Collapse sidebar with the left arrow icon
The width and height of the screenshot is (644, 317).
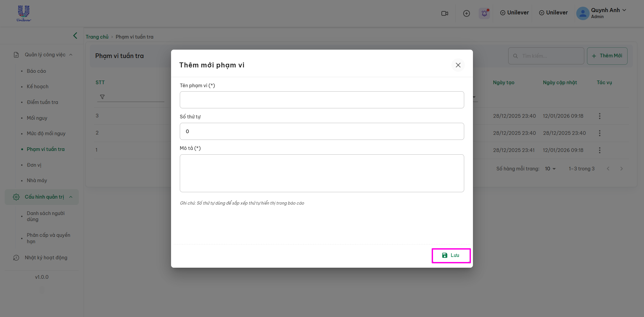point(75,36)
